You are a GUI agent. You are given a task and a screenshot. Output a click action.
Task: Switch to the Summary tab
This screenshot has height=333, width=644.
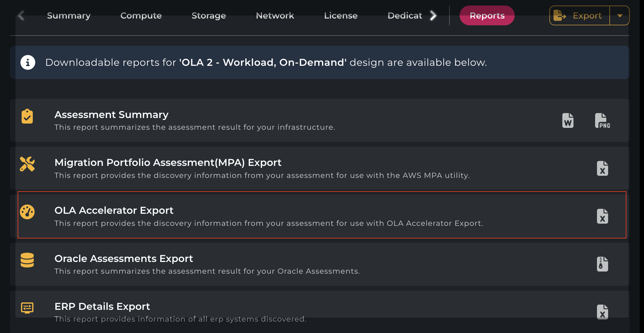(69, 15)
